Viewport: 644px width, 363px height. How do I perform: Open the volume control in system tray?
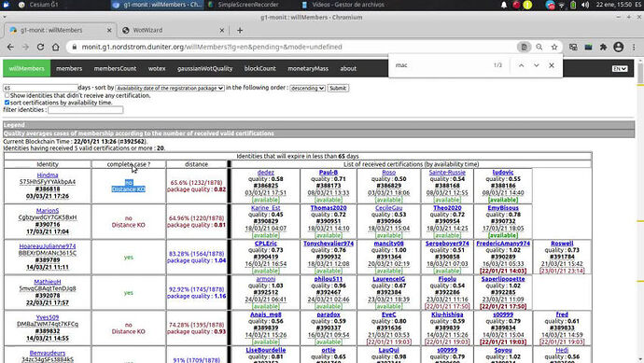point(585,5)
